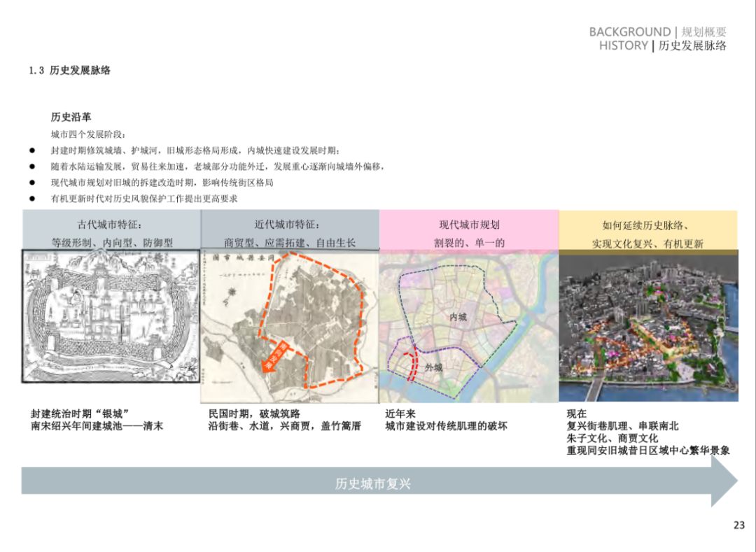Click the gray 古代城市特征 header box
756x552 pixels.
[x=111, y=233]
